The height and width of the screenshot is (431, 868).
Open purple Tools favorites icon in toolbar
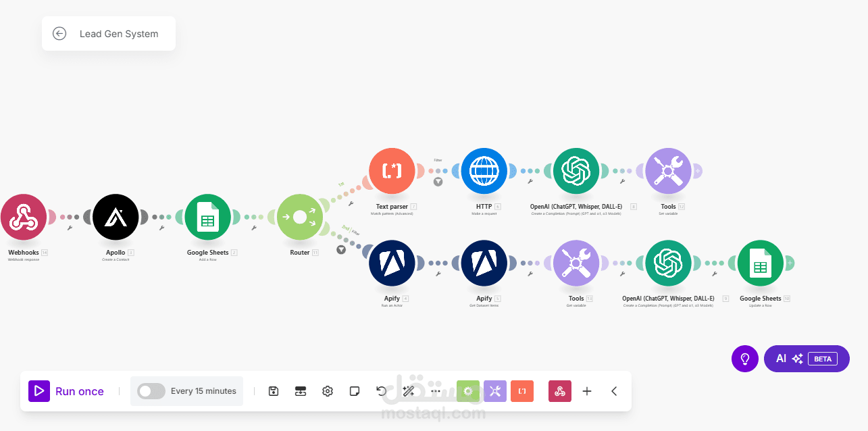[x=495, y=391]
